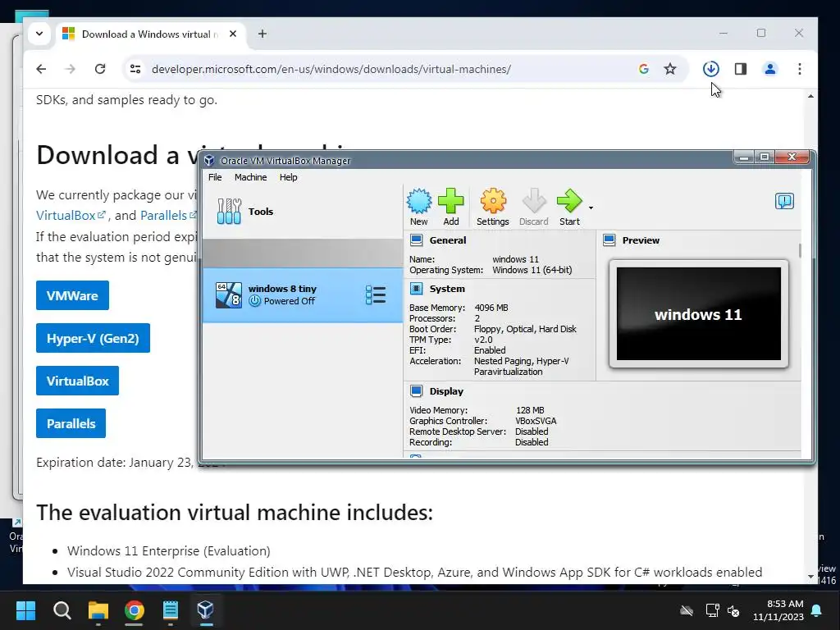Click the Preview section icon
Image resolution: width=840 pixels, height=630 pixels.
(x=609, y=240)
